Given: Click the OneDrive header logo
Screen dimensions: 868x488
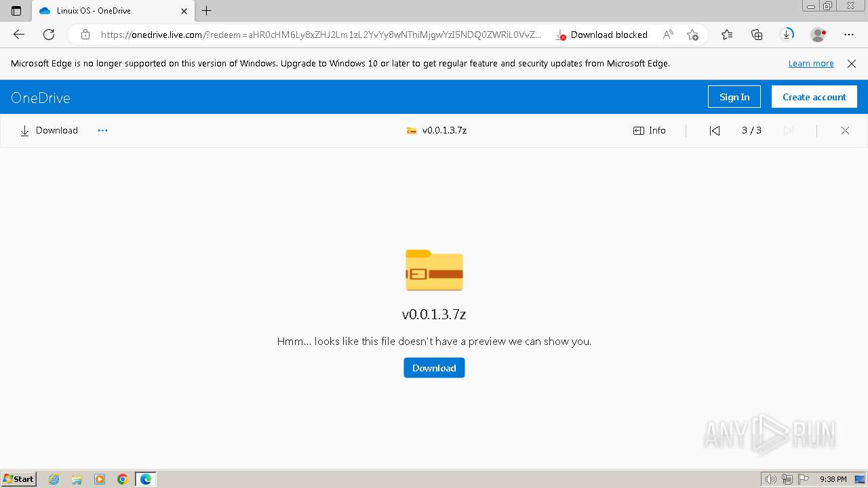Looking at the screenshot, I should 41,98.
